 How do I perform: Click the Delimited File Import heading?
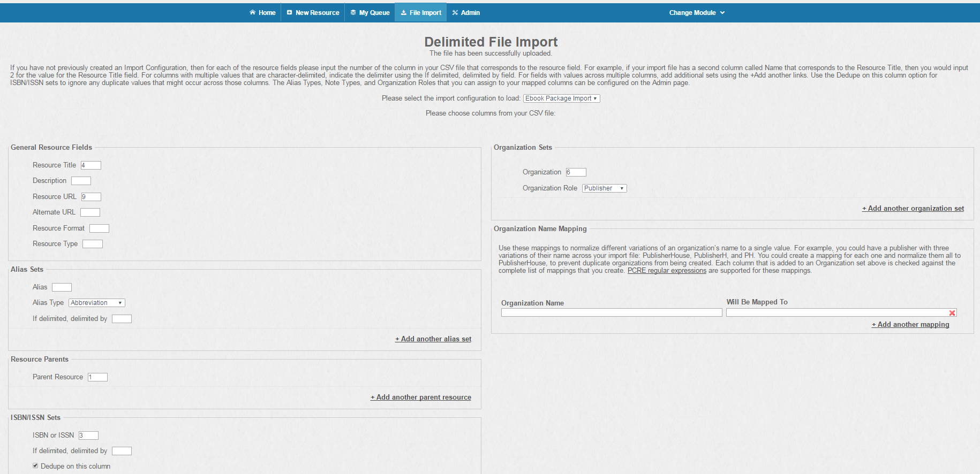coord(491,42)
